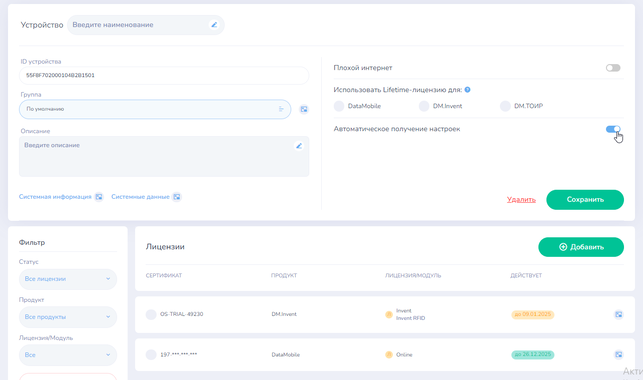Check the 197.***.***.*** license row selector
This screenshot has width=643, height=380.
pos(151,355)
